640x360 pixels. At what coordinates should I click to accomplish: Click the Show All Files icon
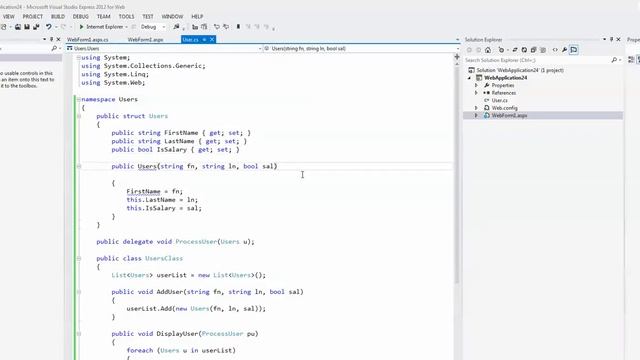click(543, 50)
